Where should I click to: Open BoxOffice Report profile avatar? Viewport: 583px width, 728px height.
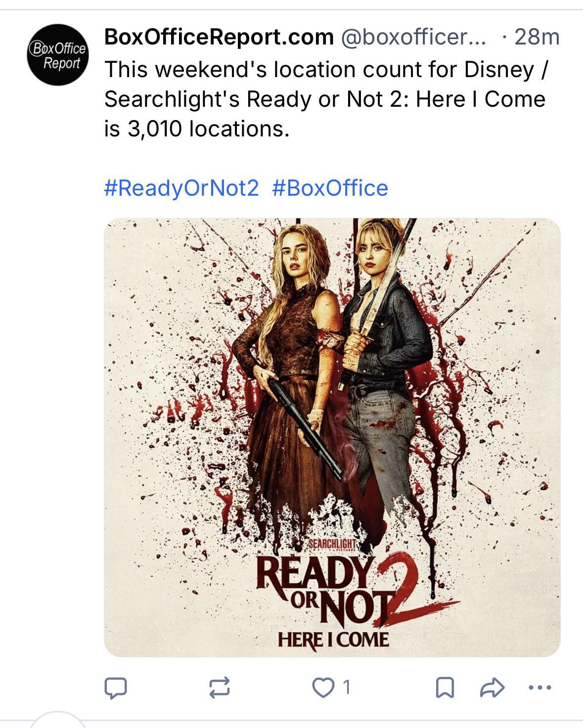tap(58, 55)
